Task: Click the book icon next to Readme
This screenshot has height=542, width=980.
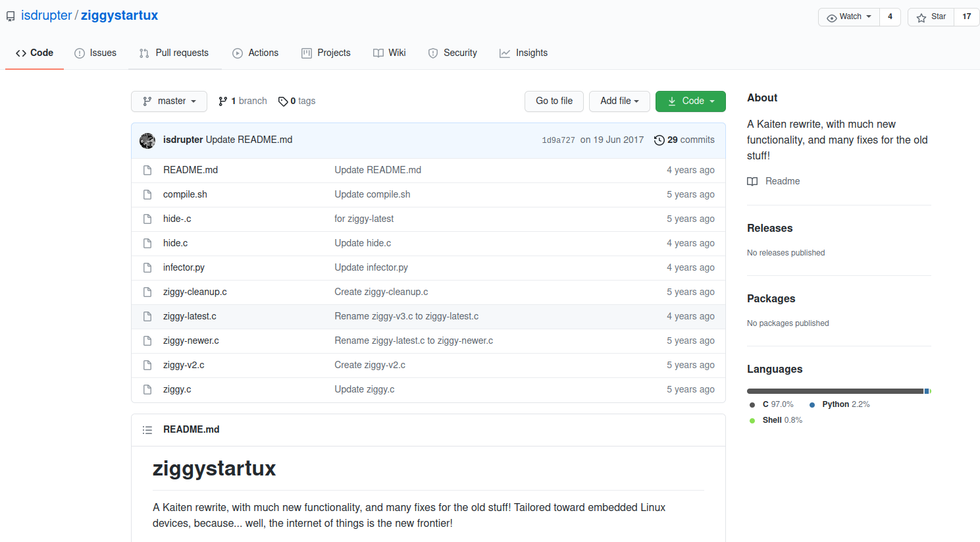Action: coord(752,182)
